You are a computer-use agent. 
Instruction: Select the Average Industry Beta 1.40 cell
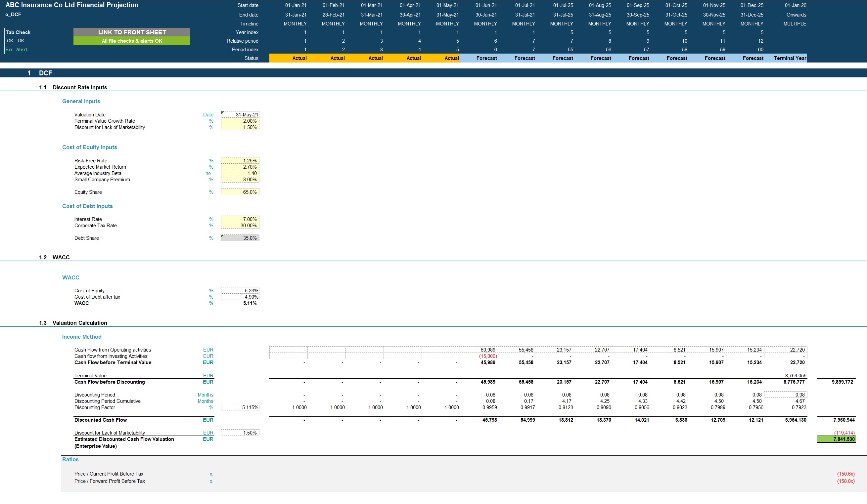tap(241, 173)
